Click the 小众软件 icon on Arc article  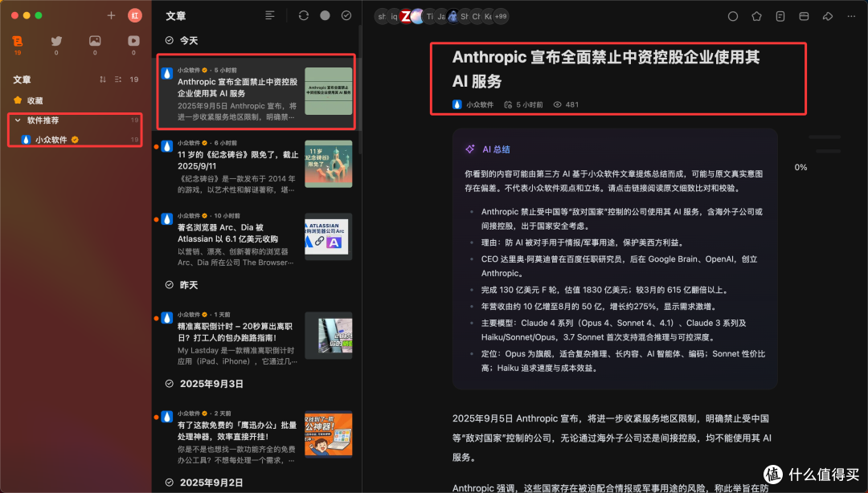166,220
